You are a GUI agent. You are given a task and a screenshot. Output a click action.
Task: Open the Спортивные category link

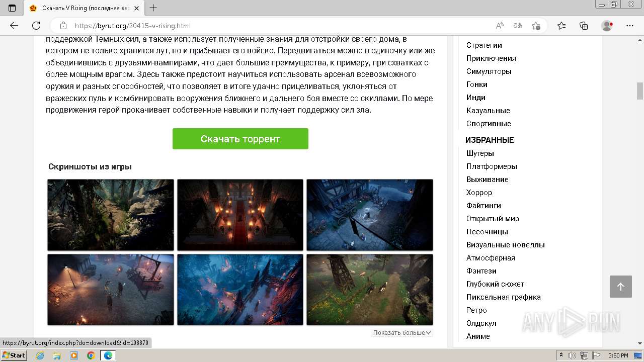click(x=489, y=124)
